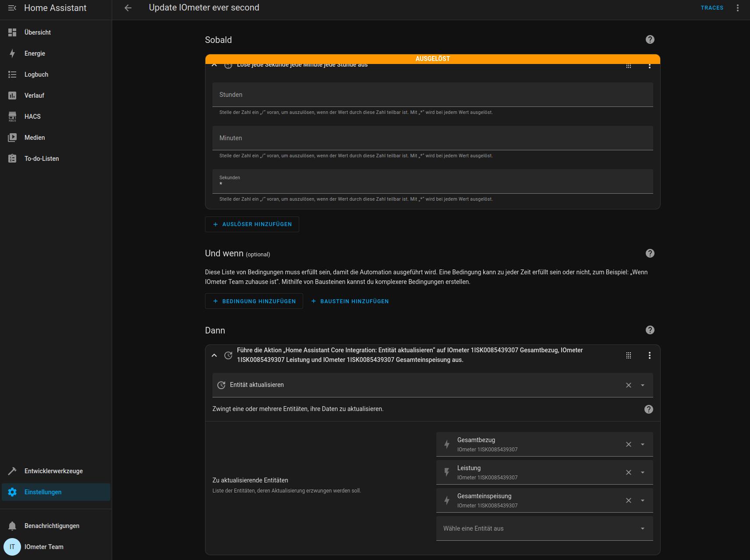Open help for the Sobald section

[650, 39]
